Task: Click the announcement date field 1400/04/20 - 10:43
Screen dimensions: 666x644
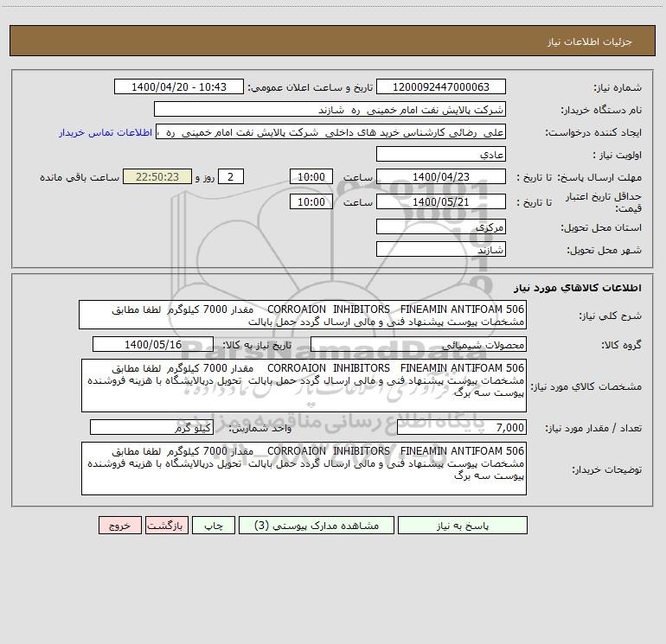Action: click(x=179, y=86)
